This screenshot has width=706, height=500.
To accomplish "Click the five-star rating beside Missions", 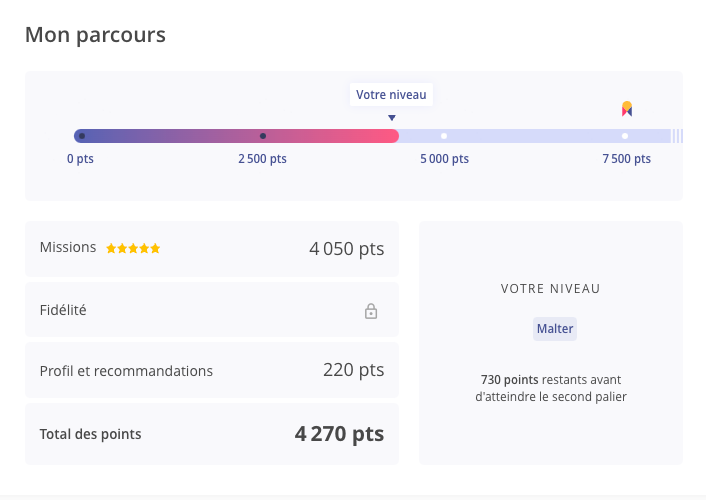I will [x=133, y=248].
